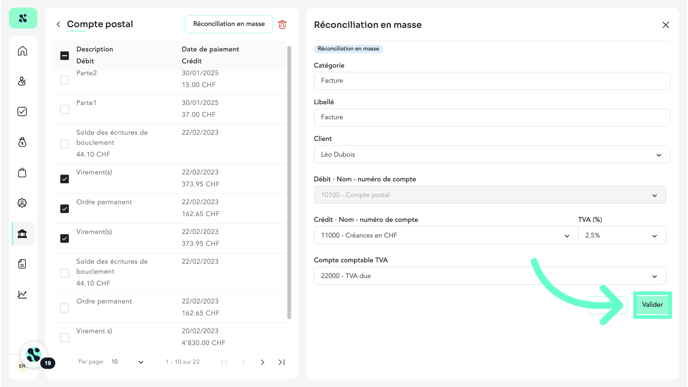Open the Débit account dropdown 10100
This screenshot has height=387, width=688.
tap(490, 195)
